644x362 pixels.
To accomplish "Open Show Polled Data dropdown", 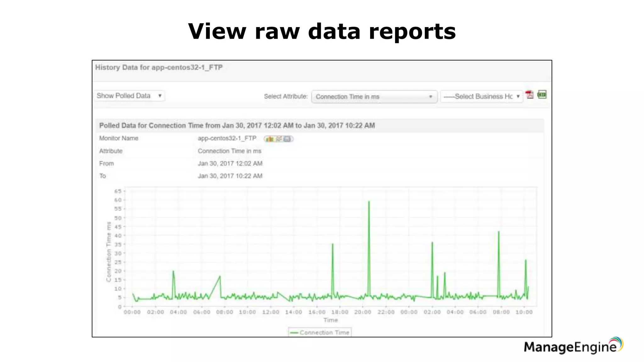I will [x=129, y=96].
